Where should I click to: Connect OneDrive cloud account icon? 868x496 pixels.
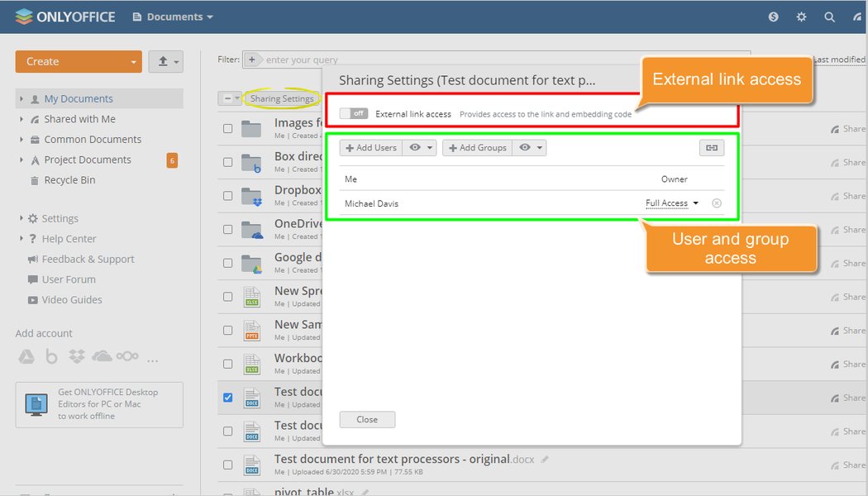[x=102, y=356]
